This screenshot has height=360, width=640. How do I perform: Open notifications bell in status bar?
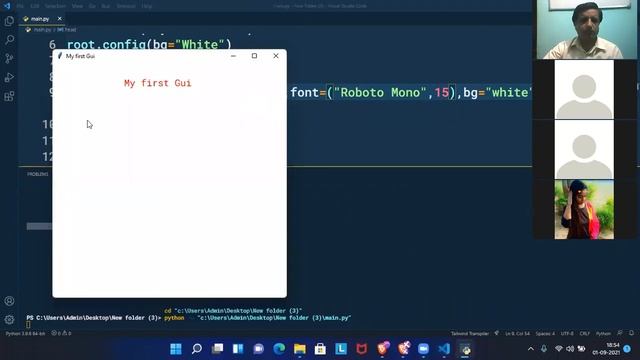click(x=631, y=333)
